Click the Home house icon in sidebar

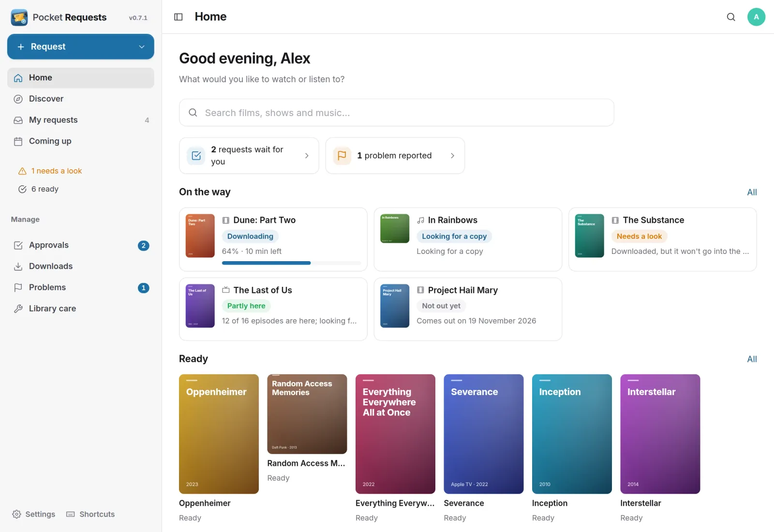click(18, 78)
